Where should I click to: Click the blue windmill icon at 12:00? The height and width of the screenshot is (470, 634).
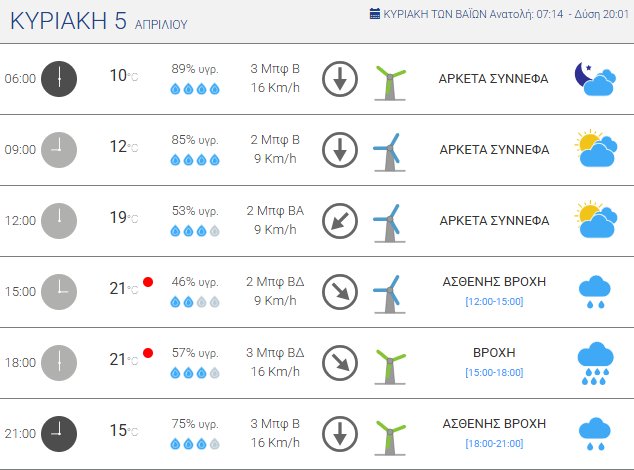click(387, 221)
